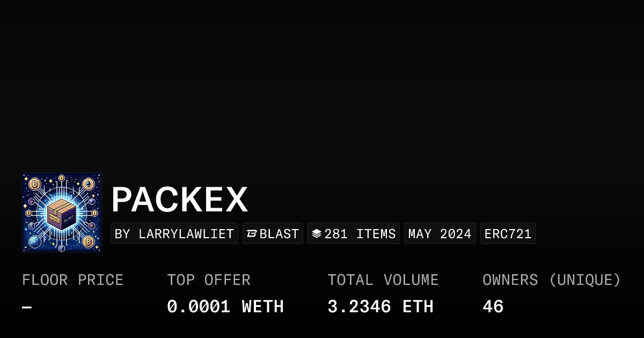This screenshot has height=338, width=644.
Task: Select the 281 ITEMS count text
Action: pyautogui.click(x=360, y=234)
